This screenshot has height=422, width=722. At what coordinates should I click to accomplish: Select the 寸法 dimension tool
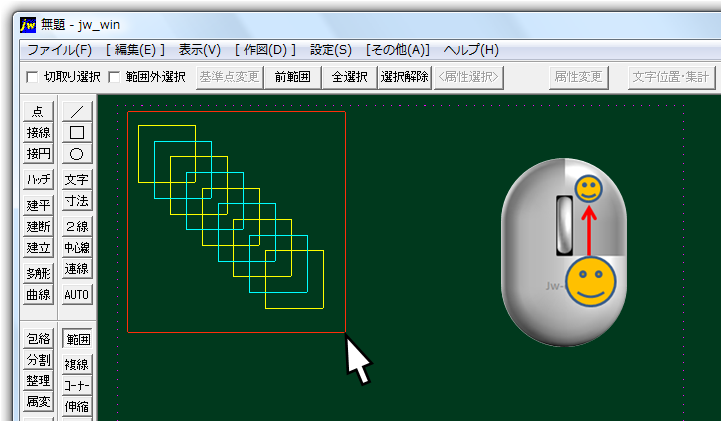pos(77,201)
